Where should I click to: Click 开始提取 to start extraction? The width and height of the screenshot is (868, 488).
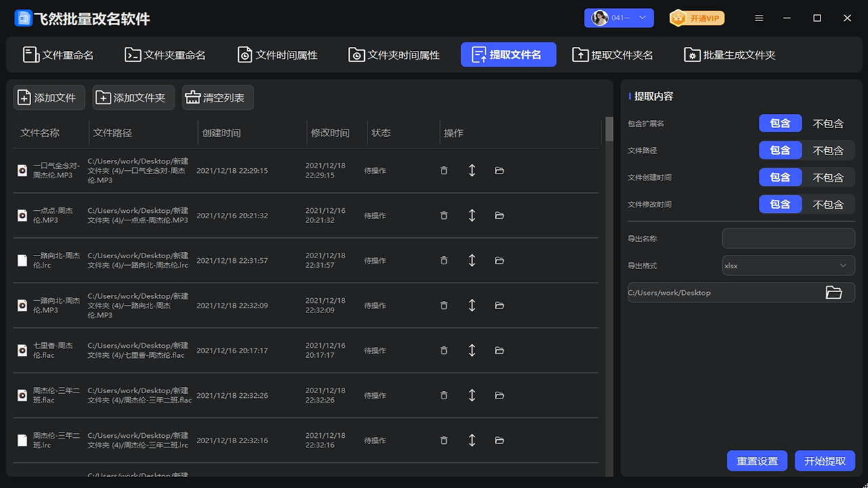[825, 460]
